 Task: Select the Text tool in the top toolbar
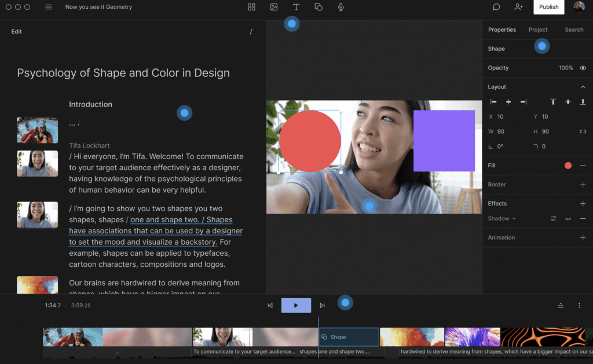(296, 7)
